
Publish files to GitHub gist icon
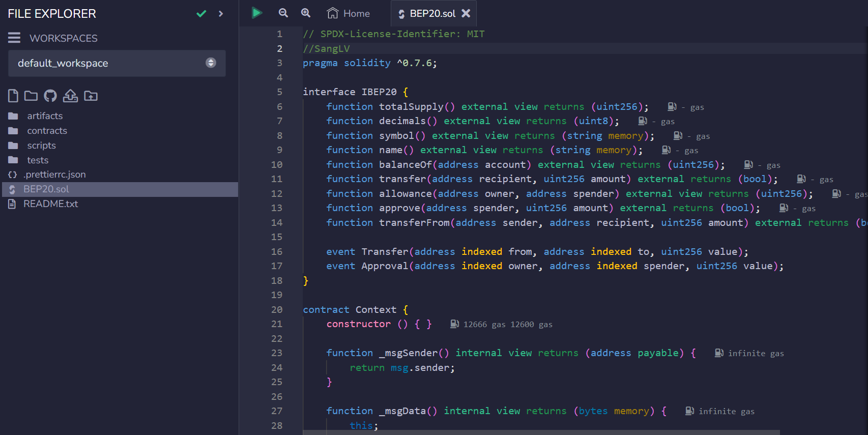pyautogui.click(x=50, y=96)
